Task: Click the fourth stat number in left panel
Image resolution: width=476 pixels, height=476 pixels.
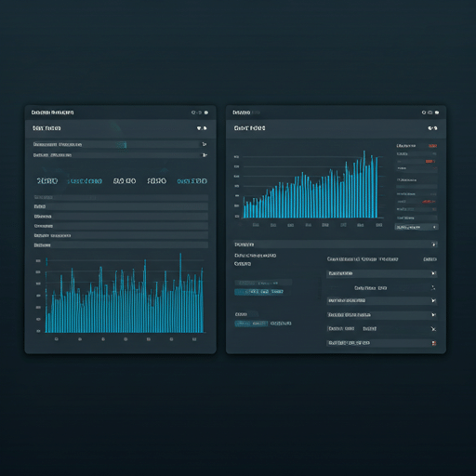Action: (156, 181)
